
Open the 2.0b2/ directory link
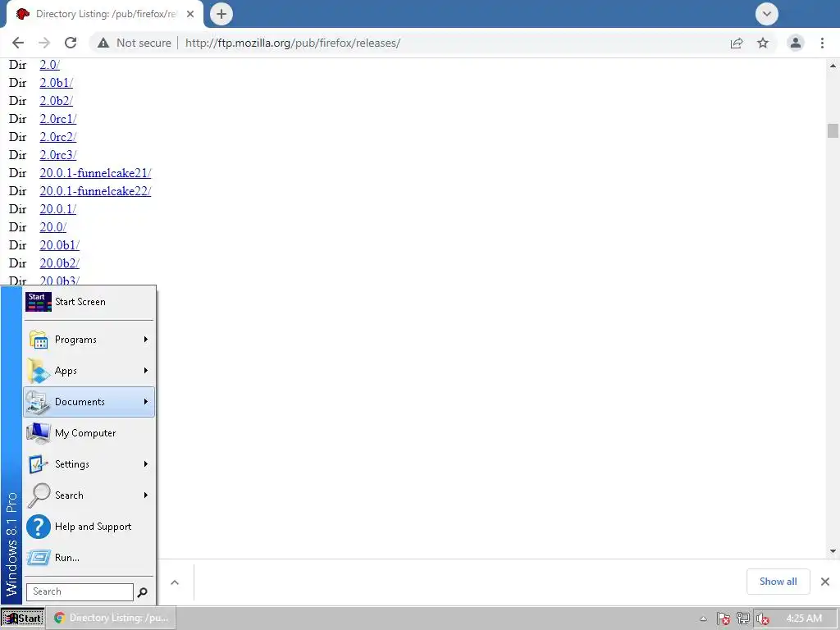point(57,101)
